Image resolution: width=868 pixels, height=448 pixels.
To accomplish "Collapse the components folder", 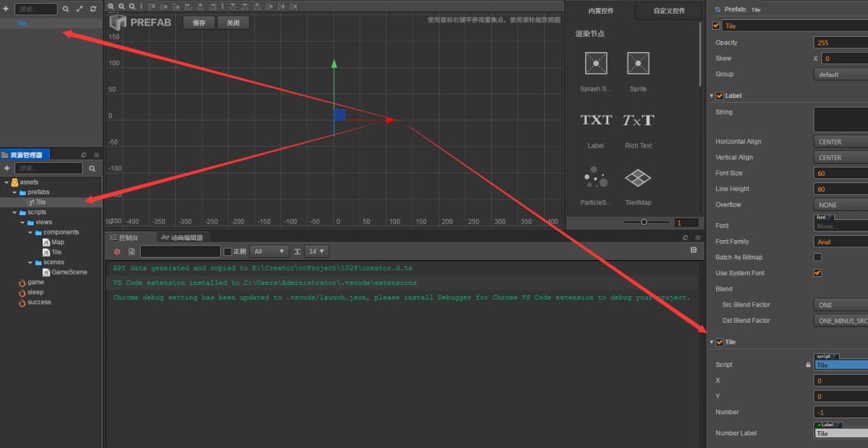I will pos(31,232).
